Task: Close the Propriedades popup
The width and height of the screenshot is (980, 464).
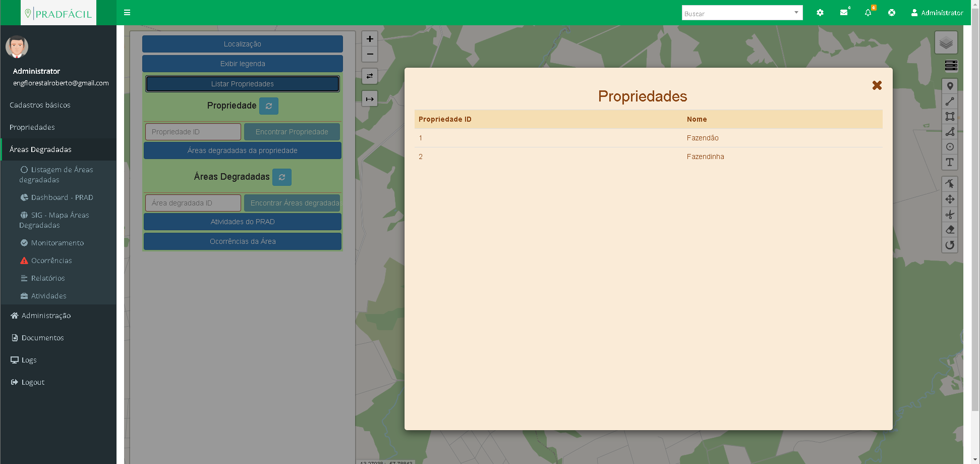Action: (877, 85)
